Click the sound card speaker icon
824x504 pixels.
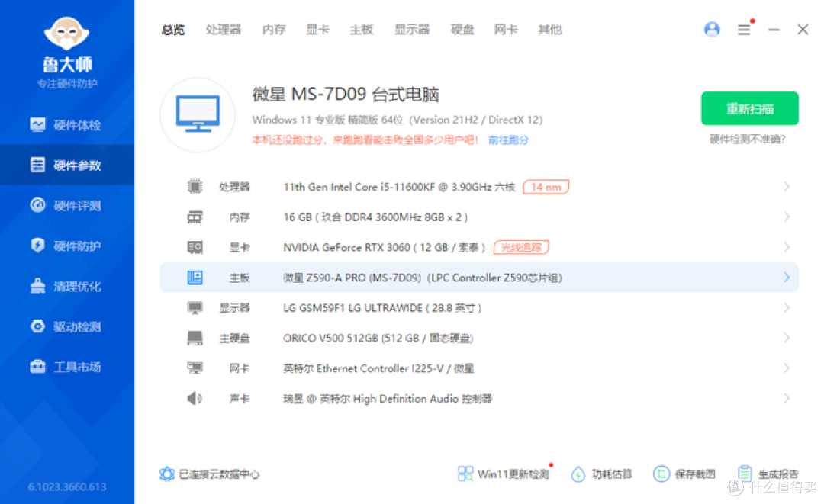tap(195, 399)
